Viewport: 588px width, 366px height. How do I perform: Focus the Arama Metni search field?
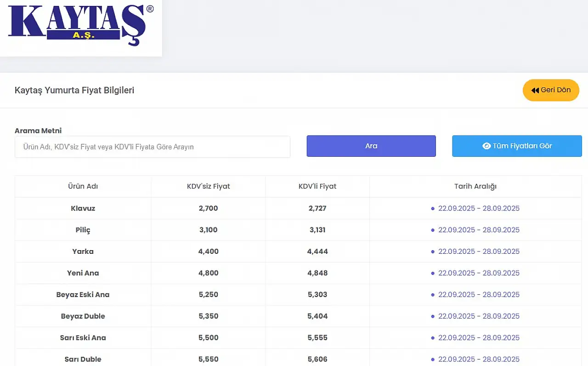point(153,147)
